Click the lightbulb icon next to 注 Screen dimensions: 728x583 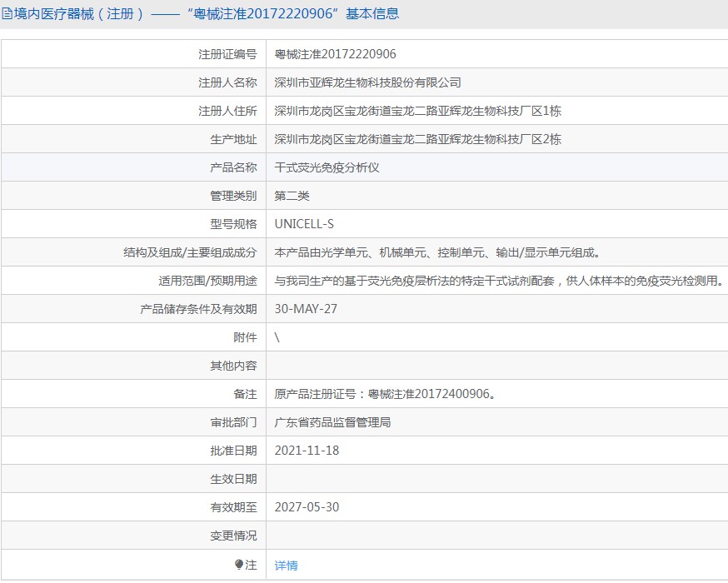pos(239,565)
